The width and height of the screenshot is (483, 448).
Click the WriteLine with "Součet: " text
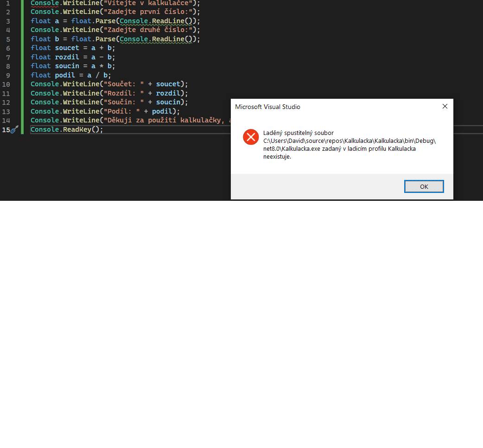click(109, 84)
